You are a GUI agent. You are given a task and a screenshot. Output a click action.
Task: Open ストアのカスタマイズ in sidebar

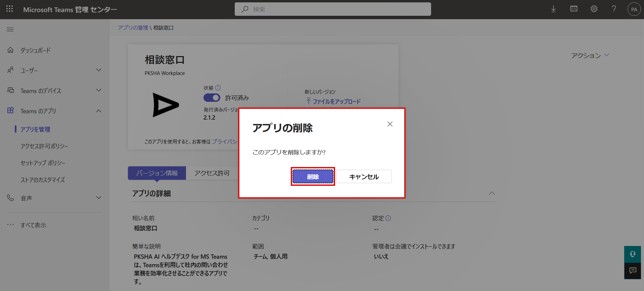tap(43, 180)
